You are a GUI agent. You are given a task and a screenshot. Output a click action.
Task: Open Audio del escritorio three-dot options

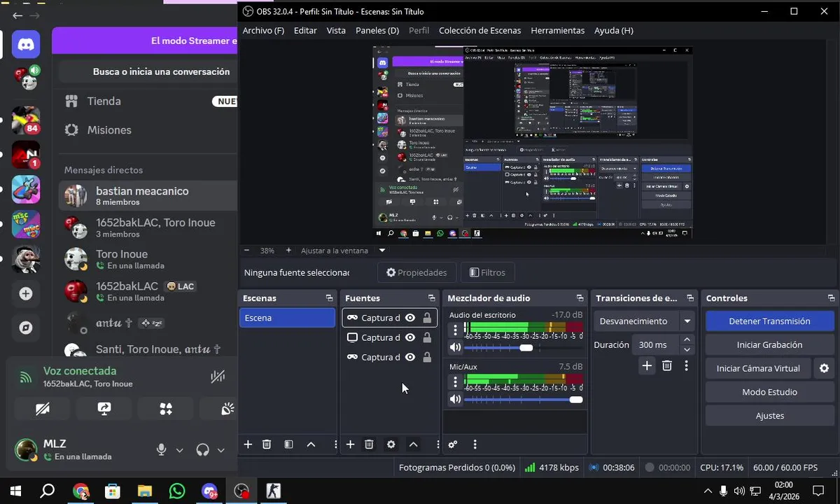(x=456, y=330)
